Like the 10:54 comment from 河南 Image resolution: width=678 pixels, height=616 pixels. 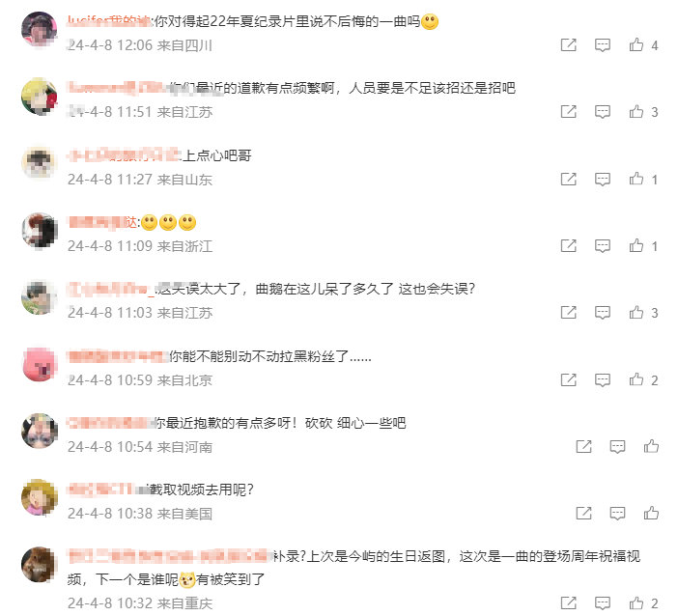(x=651, y=446)
